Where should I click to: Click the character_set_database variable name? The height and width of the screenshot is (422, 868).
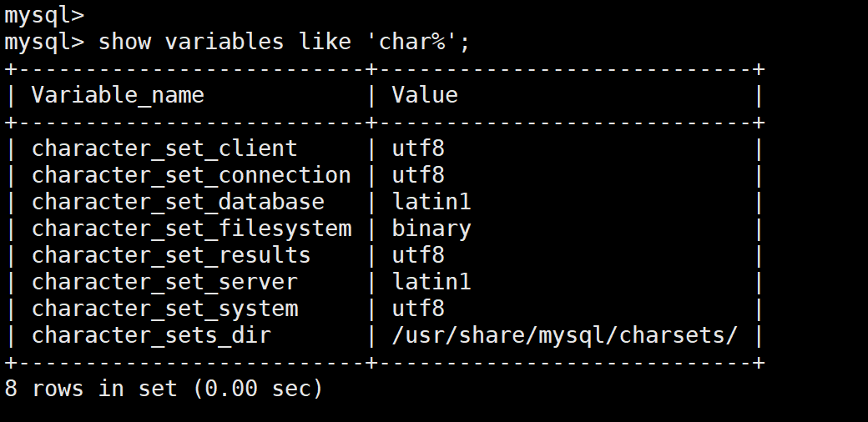tap(178, 202)
